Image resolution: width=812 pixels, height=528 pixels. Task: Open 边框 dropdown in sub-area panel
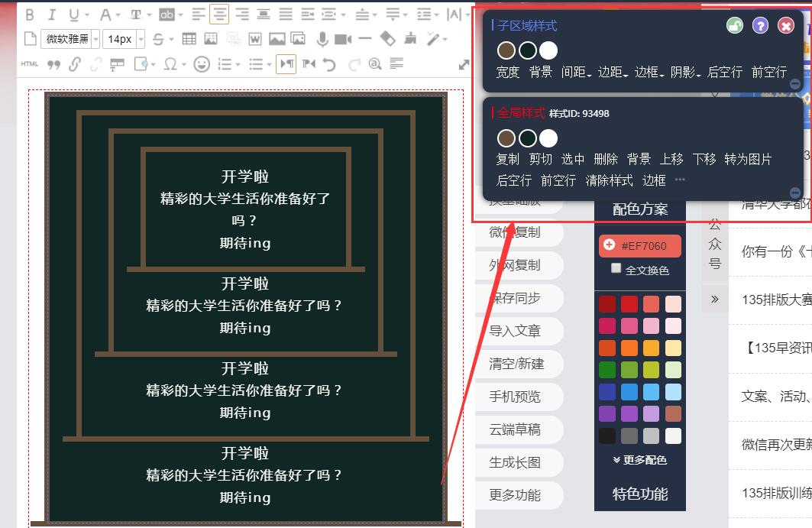click(649, 72)
